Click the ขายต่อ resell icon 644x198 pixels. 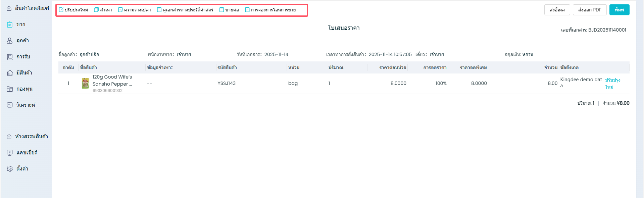click(221, 10)
